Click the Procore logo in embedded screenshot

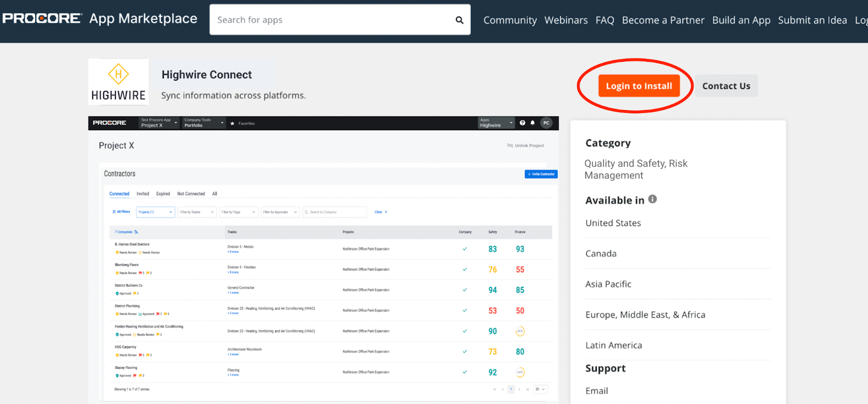pyautogui.click(x=110, y=123)
